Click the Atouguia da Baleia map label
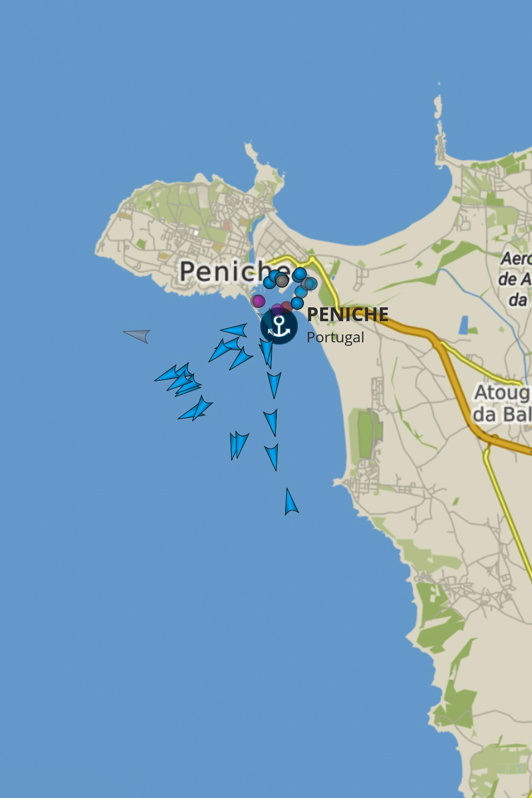The width and height of the screenshot is (532, 798). click(x=501, y=404)
